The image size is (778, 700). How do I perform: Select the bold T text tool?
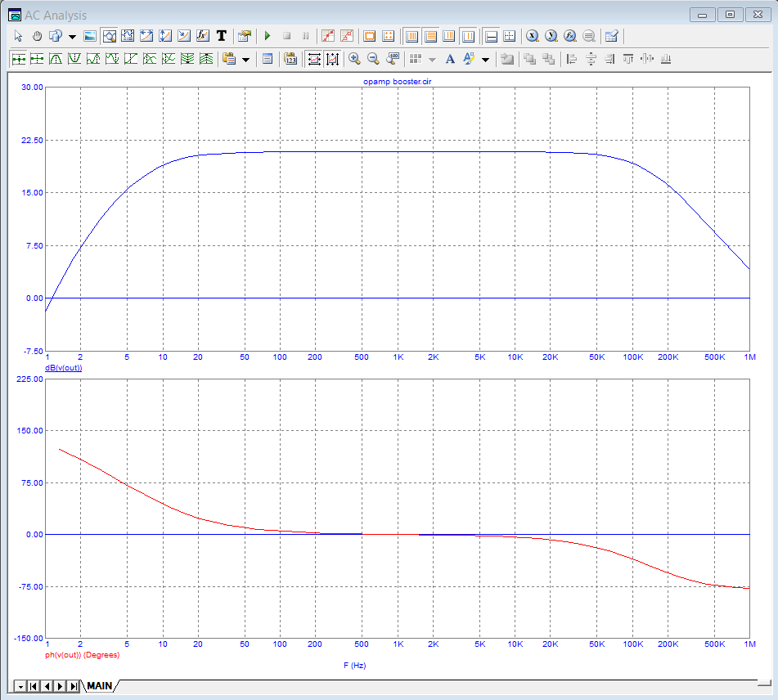coord(222,36)
